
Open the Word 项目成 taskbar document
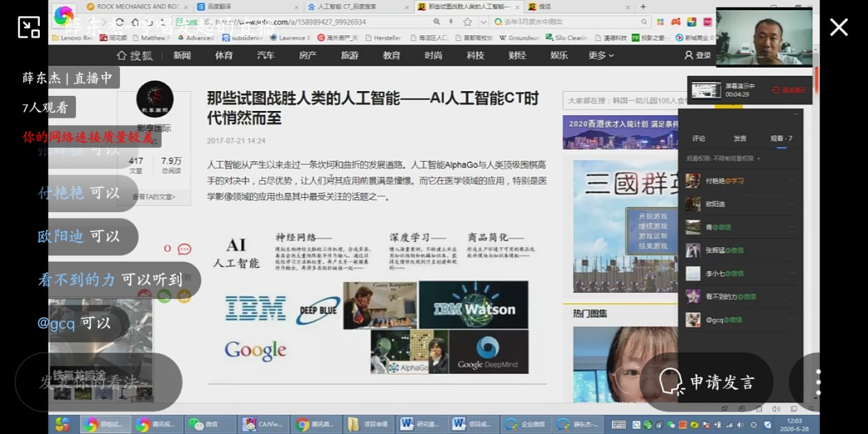click(473, 424)
